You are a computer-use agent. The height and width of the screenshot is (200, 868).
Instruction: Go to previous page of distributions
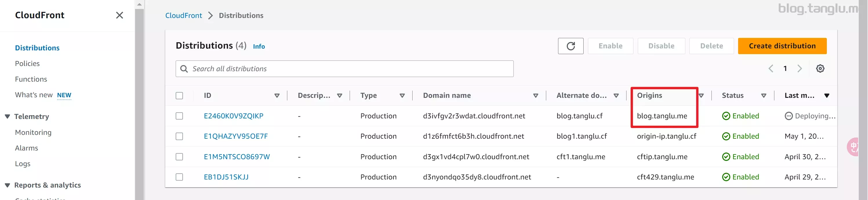[x=771, y=69]
